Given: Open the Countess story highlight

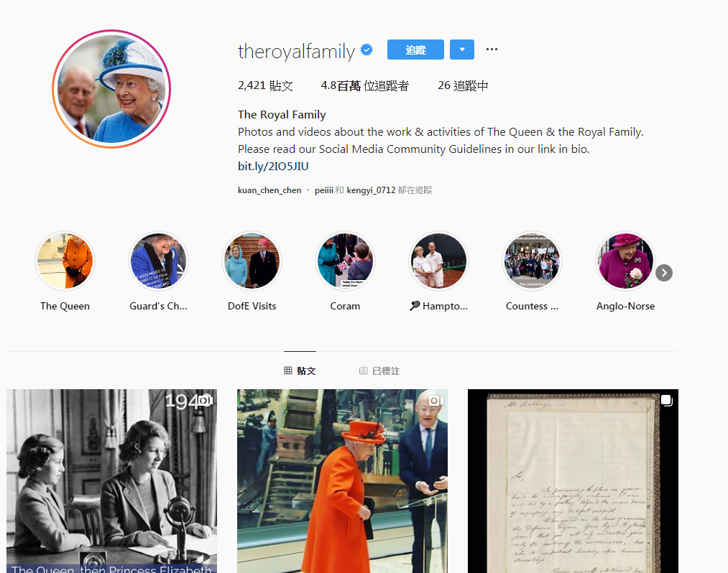Looking at the screenshot, I should pos(532,261).
